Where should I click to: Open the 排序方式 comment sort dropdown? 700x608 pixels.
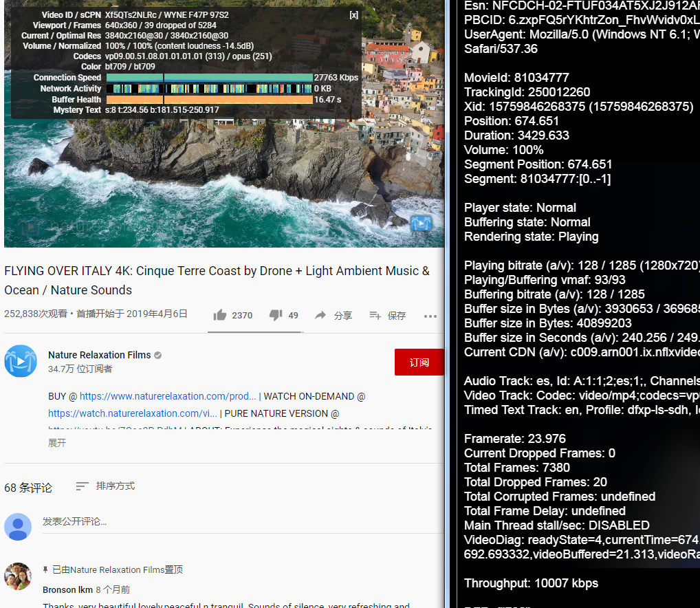point(105,486)
